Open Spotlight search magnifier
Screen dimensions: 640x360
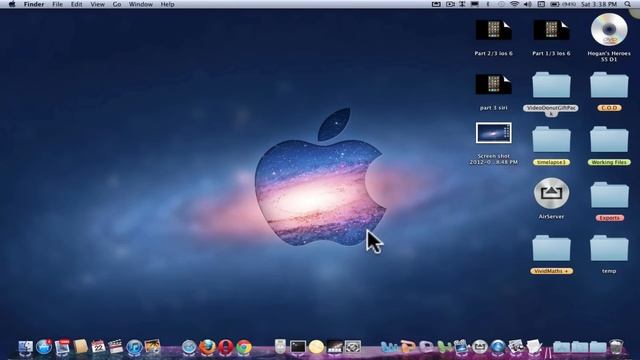[x=627, y=4]
